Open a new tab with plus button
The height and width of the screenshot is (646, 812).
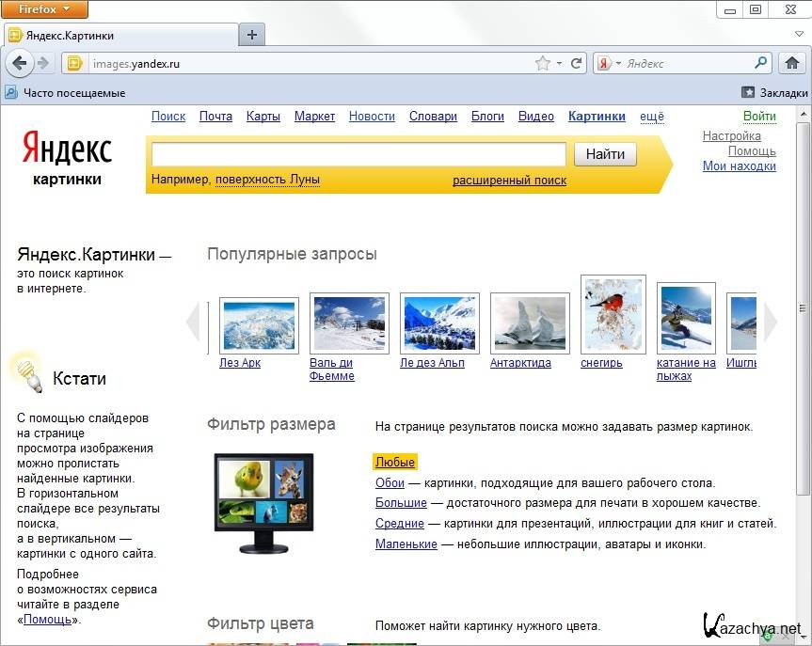click(251, 35)
